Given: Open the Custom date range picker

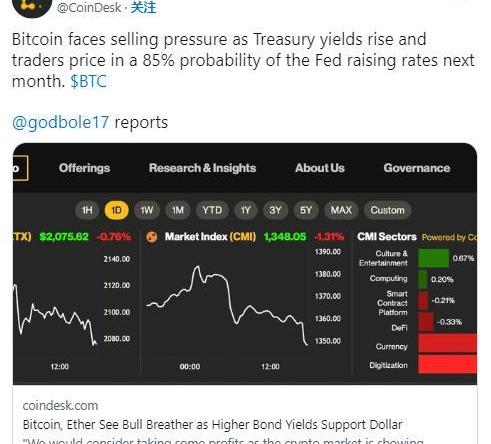Looking at the screenshot, I should click(387, 210).
